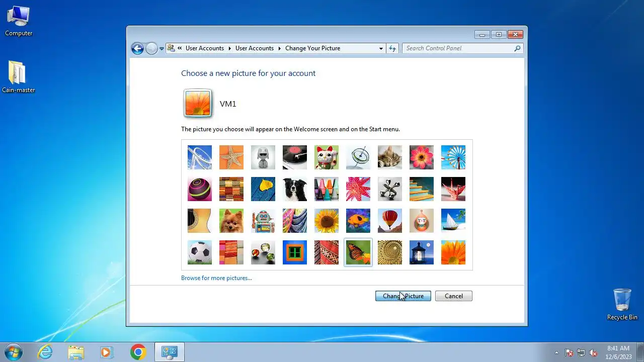Select the orange tropical fish picture
The height and width of the screenshot is (362, 644).
(358, 221)
